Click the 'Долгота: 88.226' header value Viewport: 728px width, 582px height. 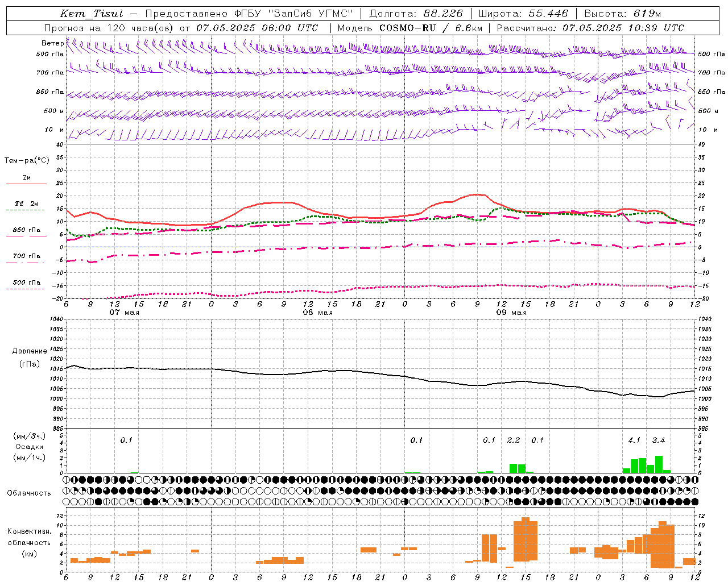pyautogui.click(x=416, y=14)
